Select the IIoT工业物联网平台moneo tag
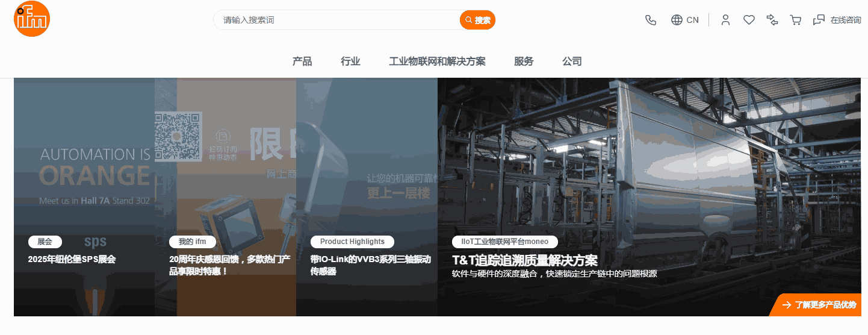Image resolution: width=868 pixels, height=335 pixels. [505, 242]
